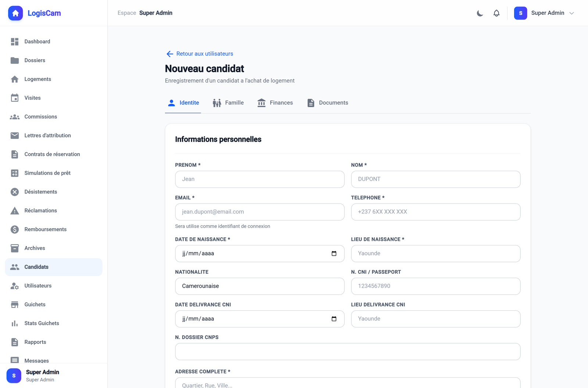Image resolution: width=588 pixels, height=388 pixels.
Task: Open Stats Guichets bar chart icon
Action: pos(15,323)
